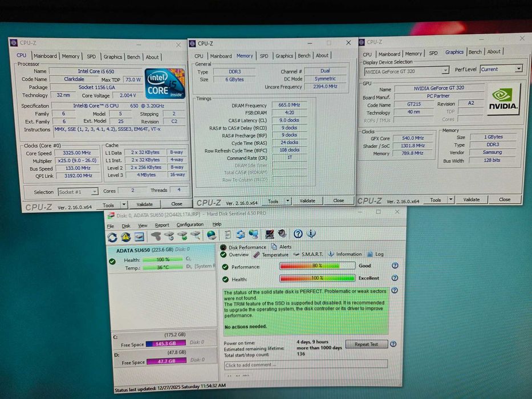The height and width of the screenshot is (399, 532).
Task: Click the Close button in Memory CPU-Z window
Action: [x=339, y=200]
